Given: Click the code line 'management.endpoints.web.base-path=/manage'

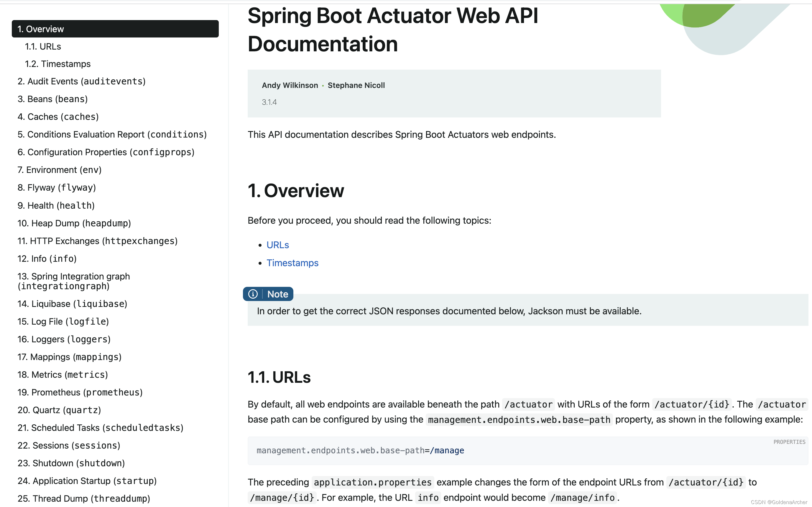Looking at the screenshot, I should [x=360, y=450].
